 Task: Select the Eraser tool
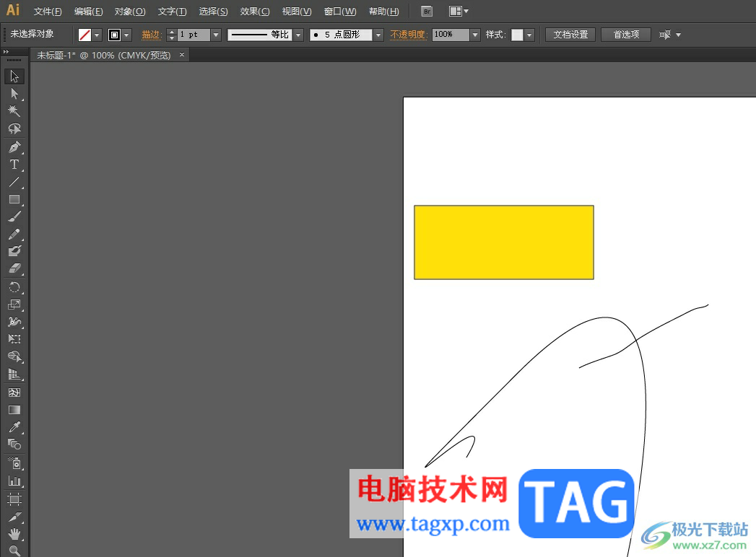point(14,268)
